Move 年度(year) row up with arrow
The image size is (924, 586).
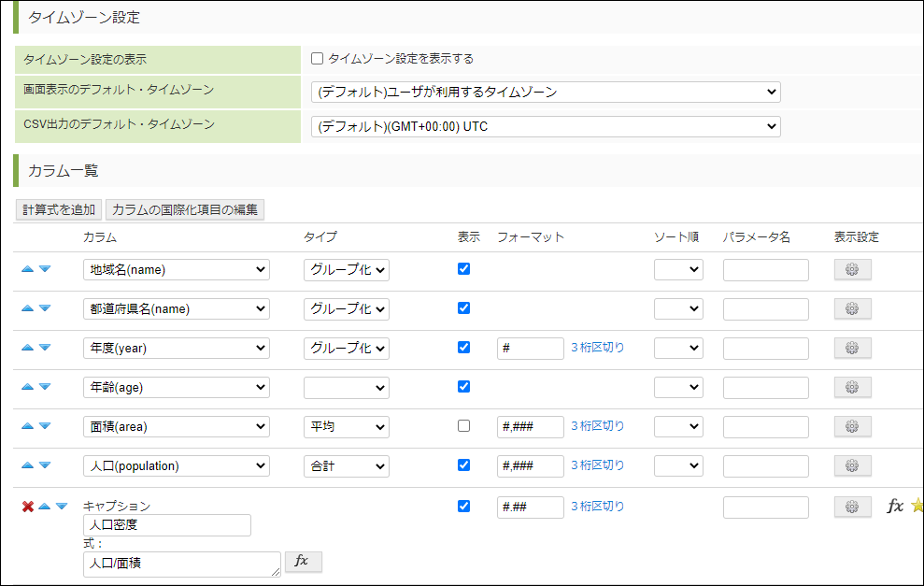28,348
